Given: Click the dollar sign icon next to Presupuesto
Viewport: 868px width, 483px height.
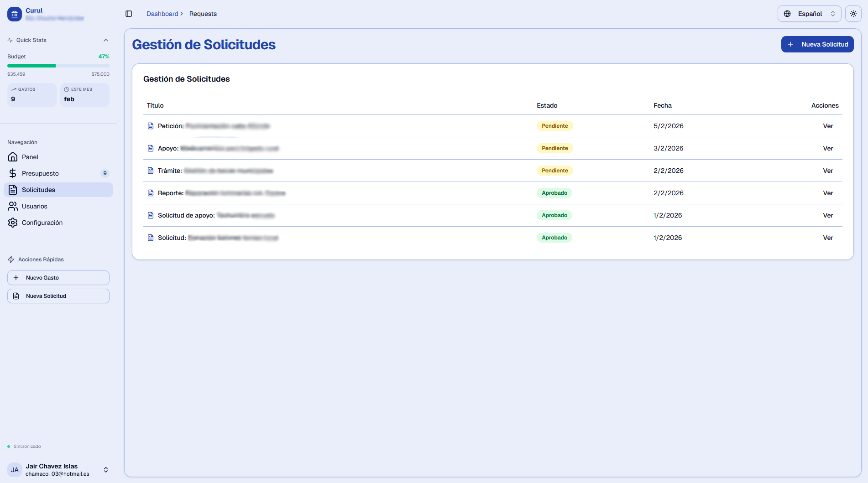Looking at the screenshot, I should [13, 173].
